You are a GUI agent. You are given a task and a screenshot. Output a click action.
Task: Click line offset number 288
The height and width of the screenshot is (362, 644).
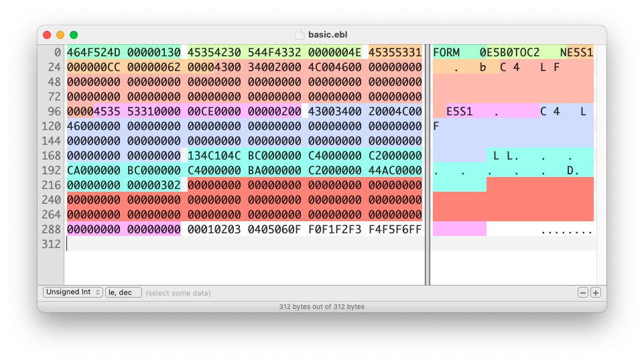tap(51, 230)
